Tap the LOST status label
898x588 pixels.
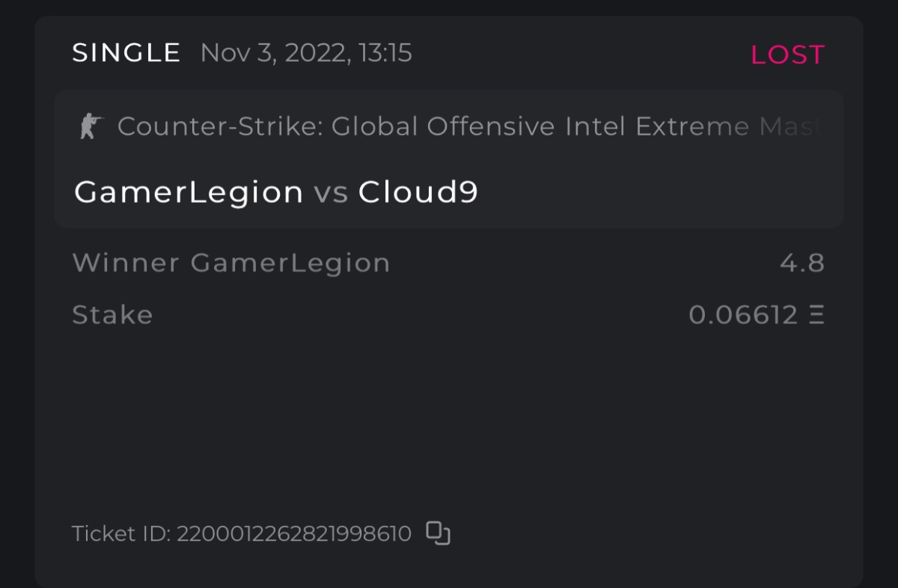787,55
